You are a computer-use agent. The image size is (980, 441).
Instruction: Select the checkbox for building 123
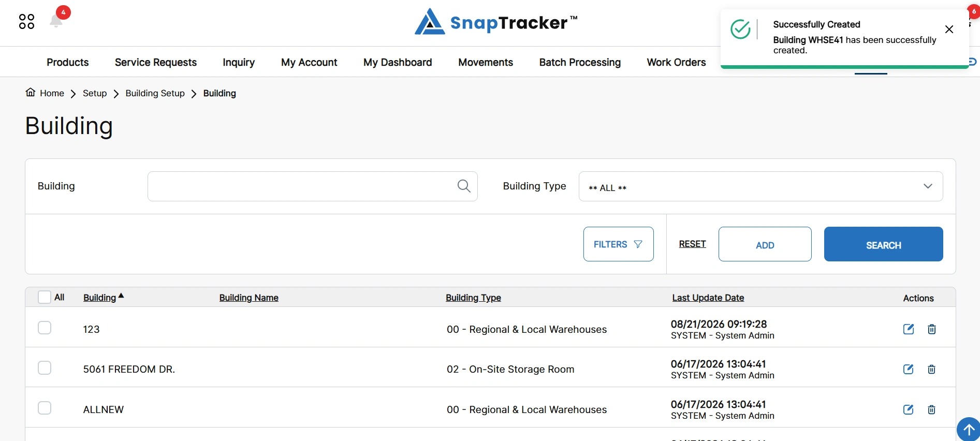pos(45,328)
